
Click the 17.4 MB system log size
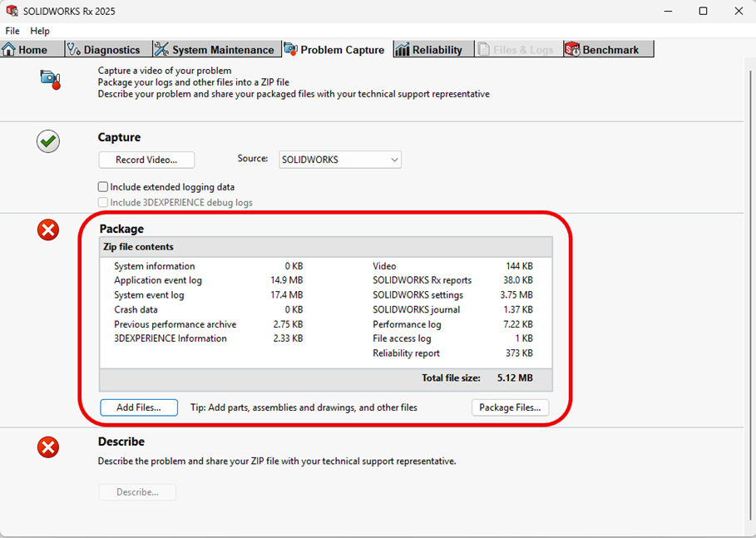(x=286, y=295)
